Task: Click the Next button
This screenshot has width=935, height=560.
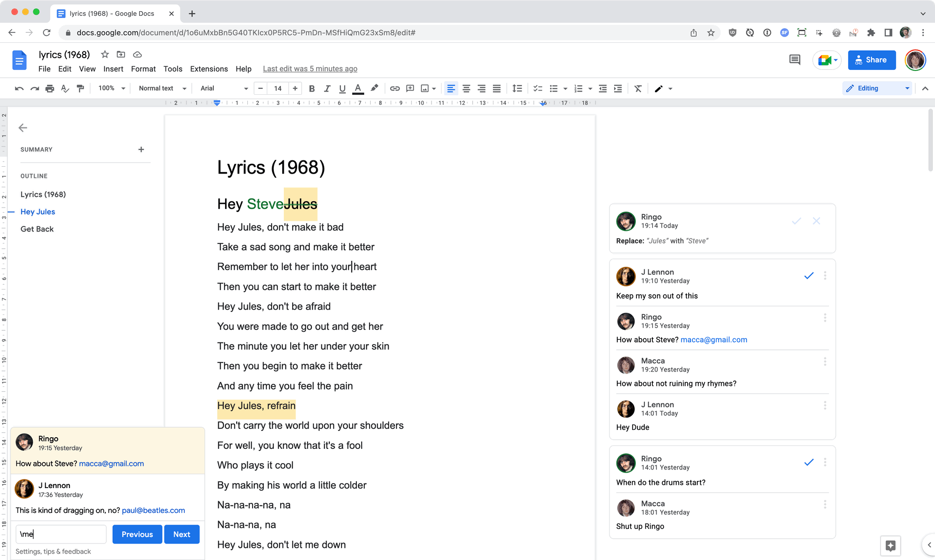Action: [x=182, y=534]
